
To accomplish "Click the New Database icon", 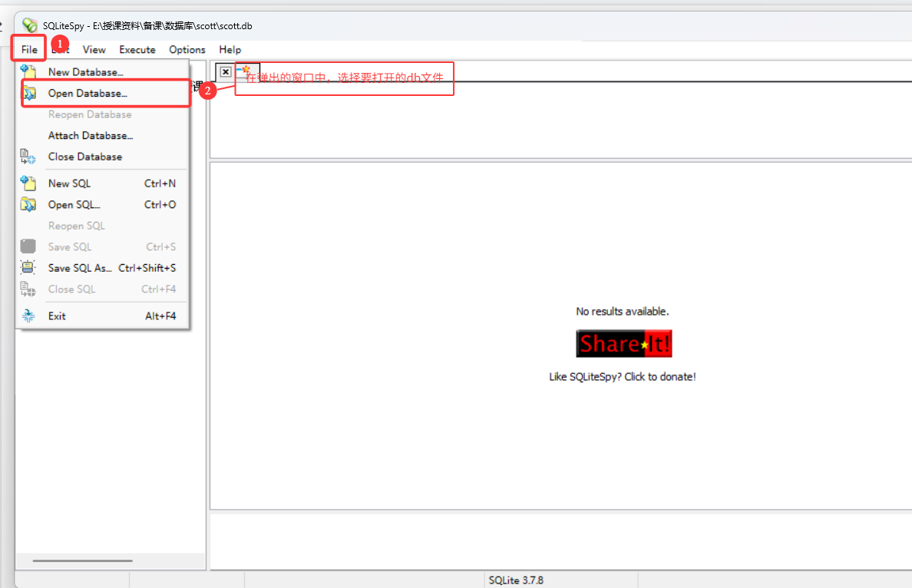I will point(28,71).
